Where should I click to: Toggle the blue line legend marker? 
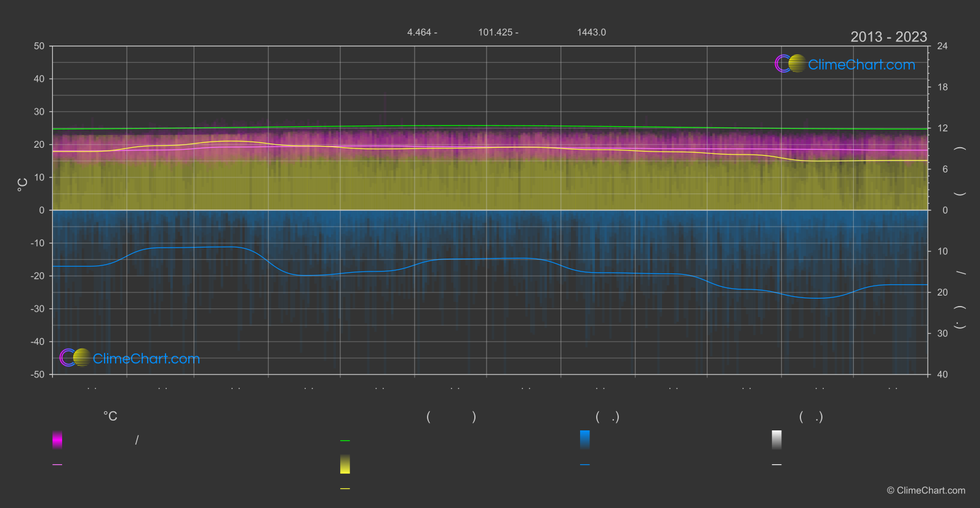[585, 465]
